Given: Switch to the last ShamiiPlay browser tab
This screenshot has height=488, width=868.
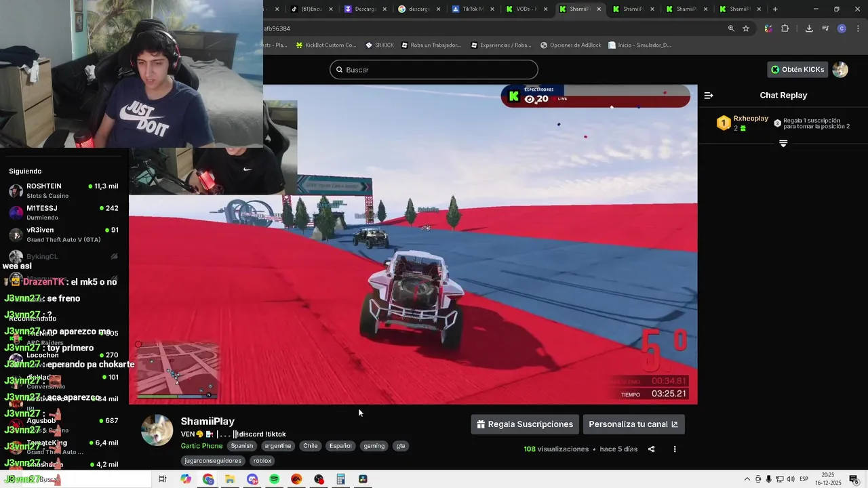Looking at the screenshot, I should [x=740, y=9].
